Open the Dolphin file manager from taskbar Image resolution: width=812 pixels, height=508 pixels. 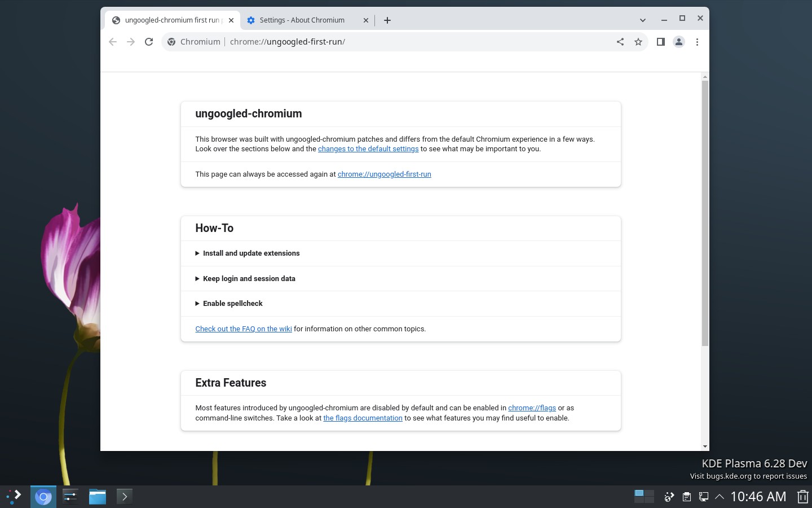point(98,497)
